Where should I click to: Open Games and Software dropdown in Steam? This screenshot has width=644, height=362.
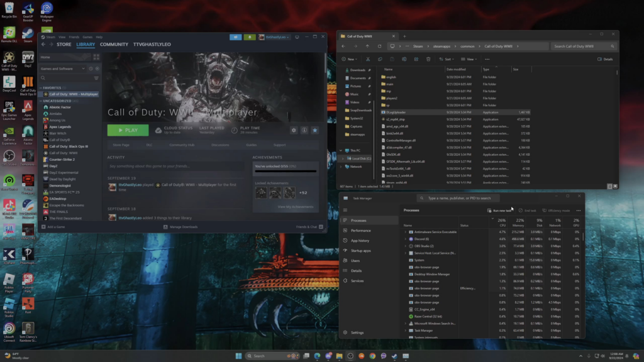63,69
